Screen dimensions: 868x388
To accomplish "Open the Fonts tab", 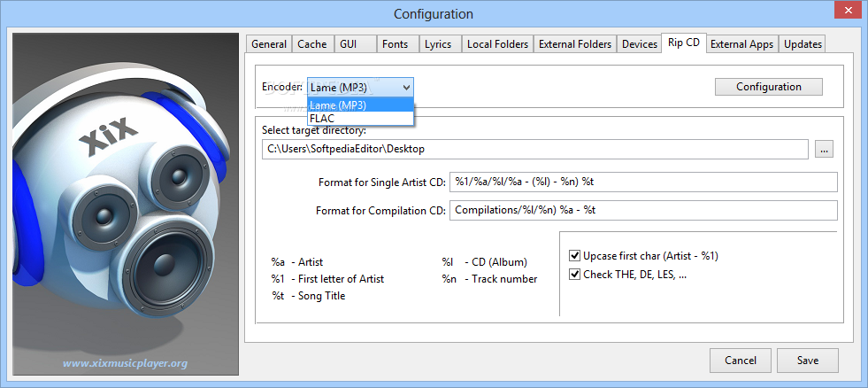I will 395,44.
